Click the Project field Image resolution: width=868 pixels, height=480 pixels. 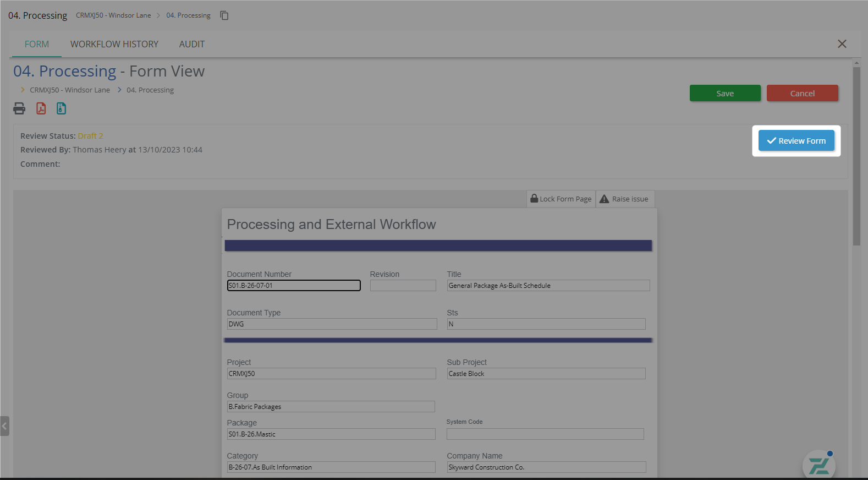click(332, 374)
